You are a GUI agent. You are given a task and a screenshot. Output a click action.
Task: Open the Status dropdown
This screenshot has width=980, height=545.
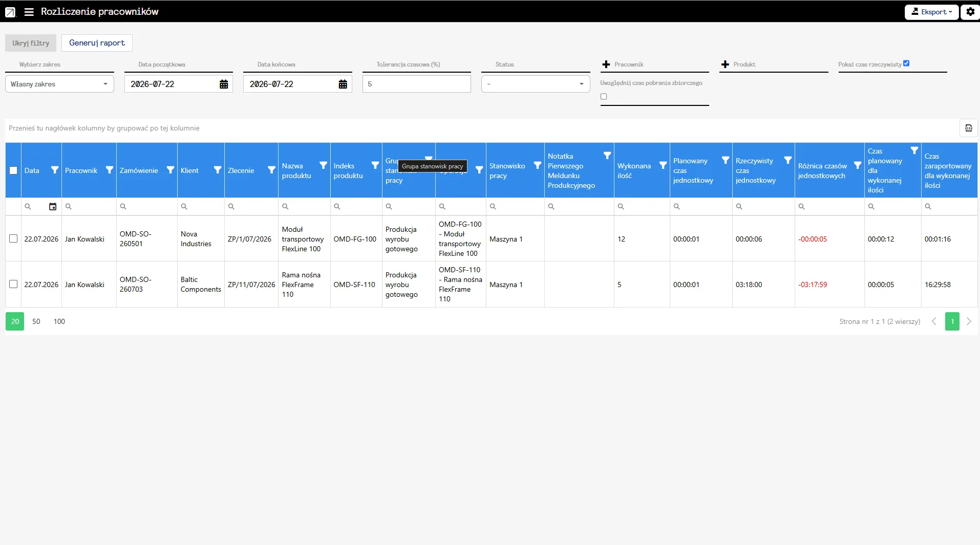point(536,84)
